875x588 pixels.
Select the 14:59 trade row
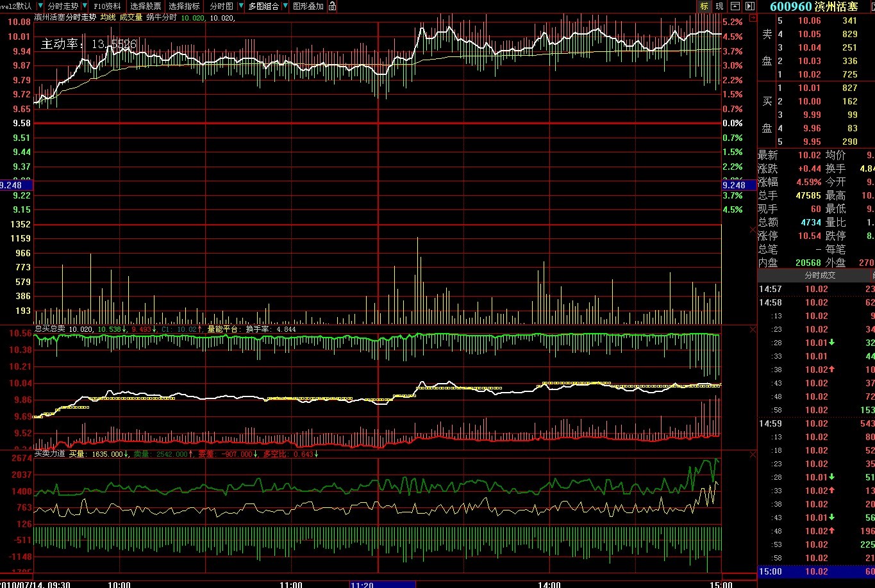(817, 423)
